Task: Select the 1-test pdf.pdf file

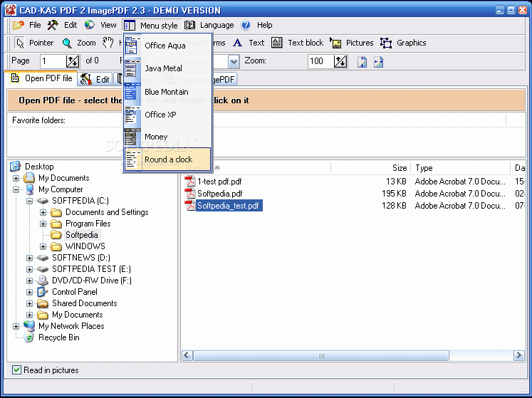Action: (x=219, y=182)
